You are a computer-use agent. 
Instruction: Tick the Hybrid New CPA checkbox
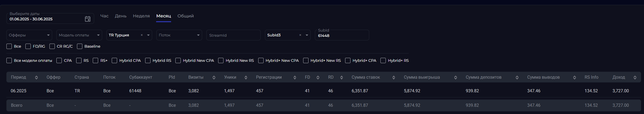pyautogui.click(x=178, y=60)
